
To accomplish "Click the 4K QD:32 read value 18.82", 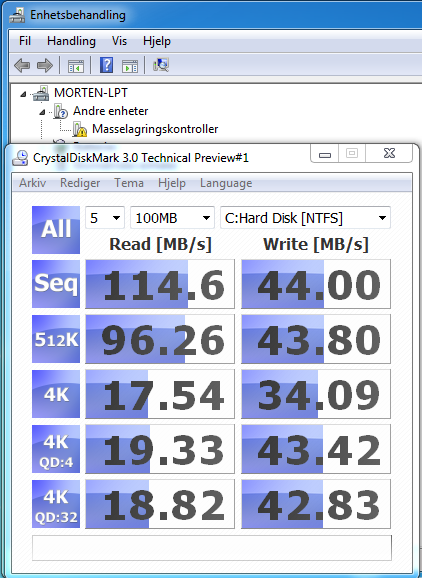I will [x=160, y=504].
